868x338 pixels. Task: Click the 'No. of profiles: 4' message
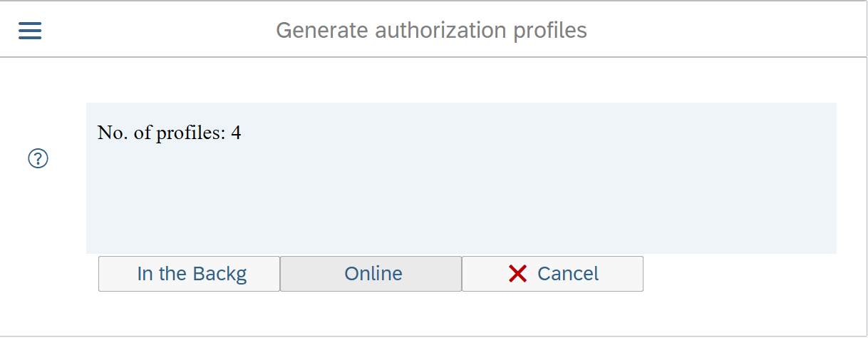click(x=169, y=133)
